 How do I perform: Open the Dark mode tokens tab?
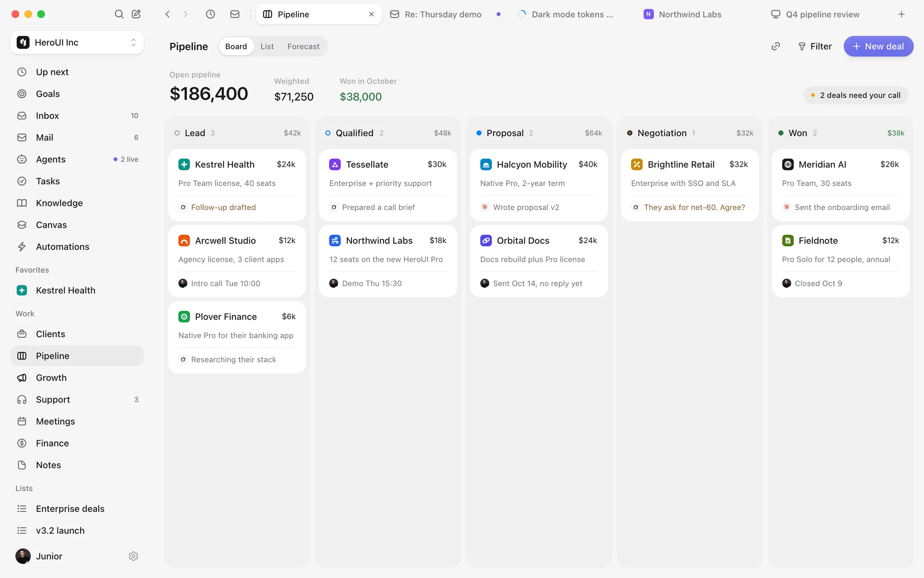(x=571, y=14)
